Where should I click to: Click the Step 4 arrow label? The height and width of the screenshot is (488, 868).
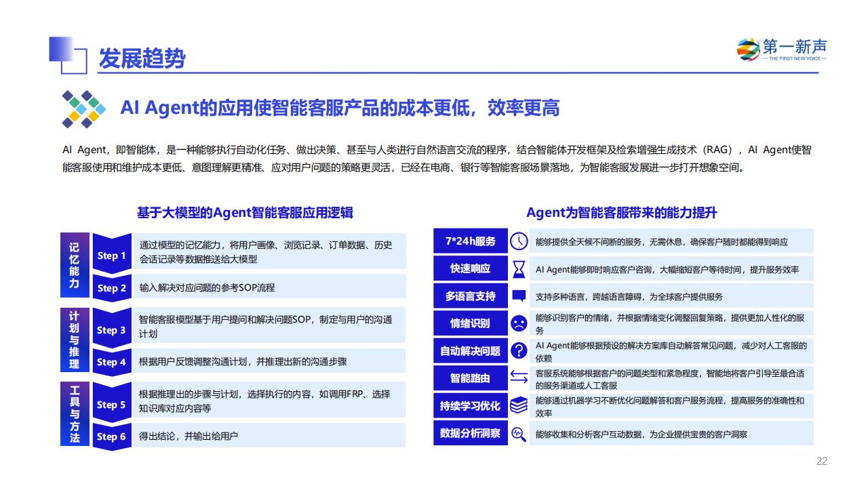click(112, 362)
